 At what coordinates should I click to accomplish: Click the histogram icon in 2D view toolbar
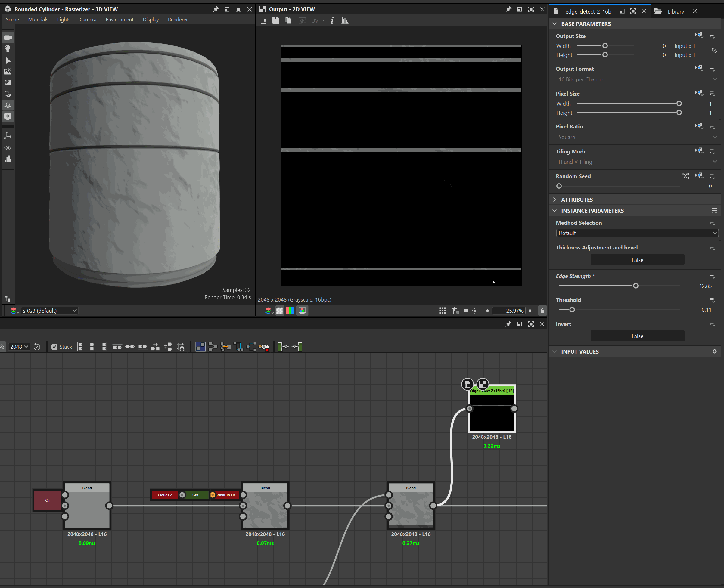point(345,21)
